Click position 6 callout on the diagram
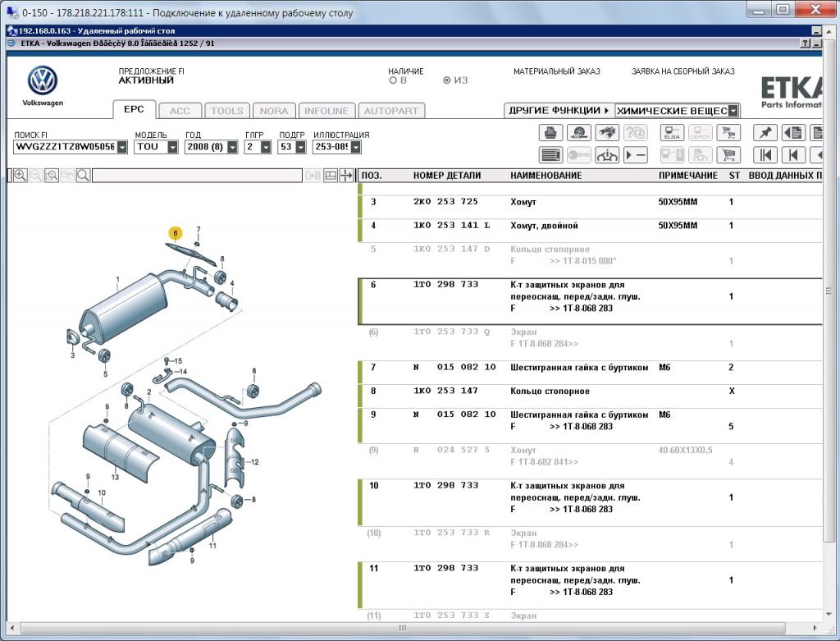This screenshot has height=641, width=840. pos(176,233)
